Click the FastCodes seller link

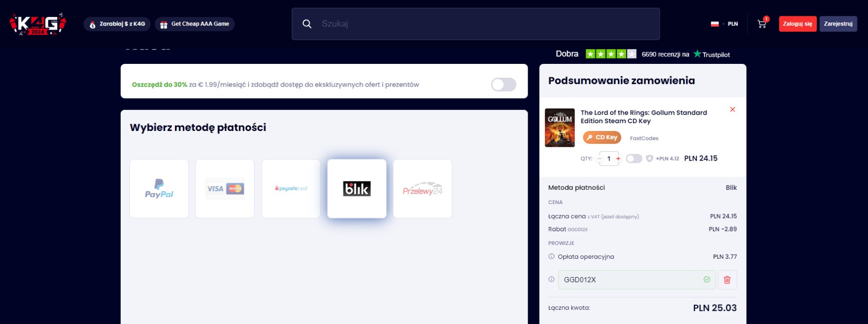coord(644,138)
